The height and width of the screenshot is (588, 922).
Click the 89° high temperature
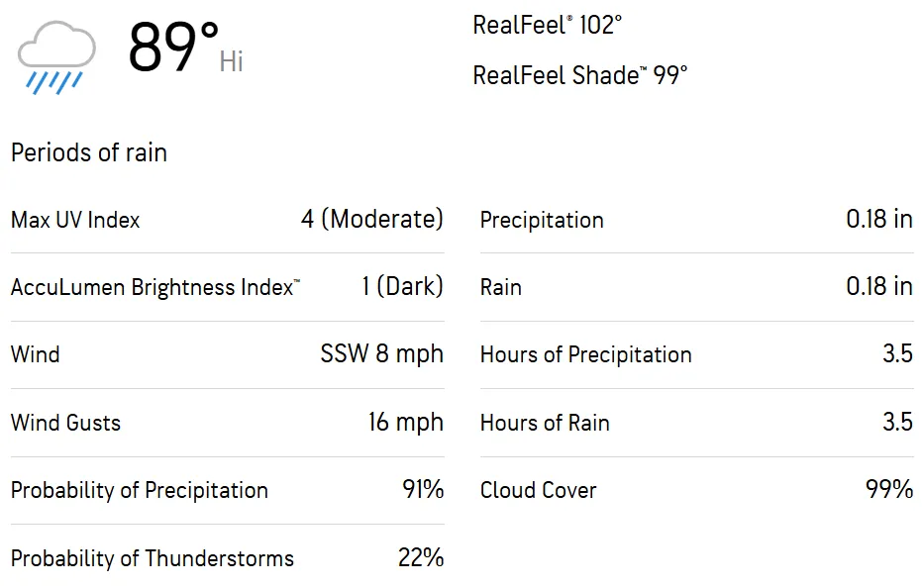click(174, 47)
